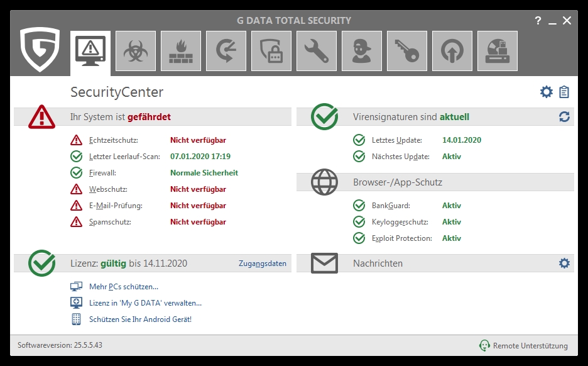Image resolution: width=588 pixels, height=366 pixels.
Task: Open Remote Unterstützung link
Action: click(530, 346)
